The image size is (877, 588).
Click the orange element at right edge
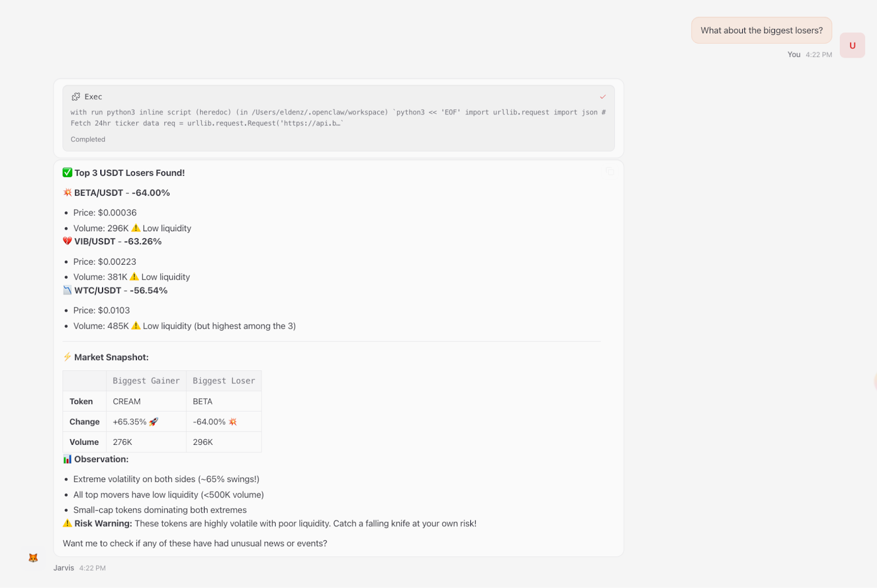coord(875,381)
